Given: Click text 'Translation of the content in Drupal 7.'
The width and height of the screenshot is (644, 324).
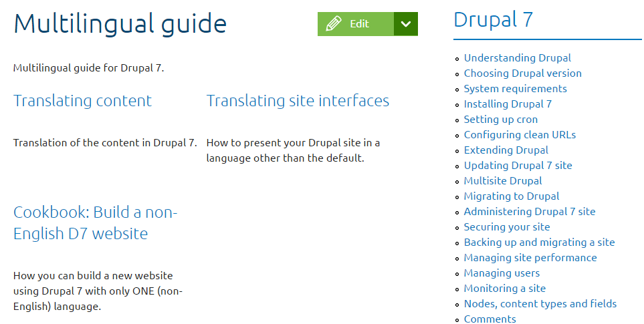Looking at the screenshot, I should 105,143.
